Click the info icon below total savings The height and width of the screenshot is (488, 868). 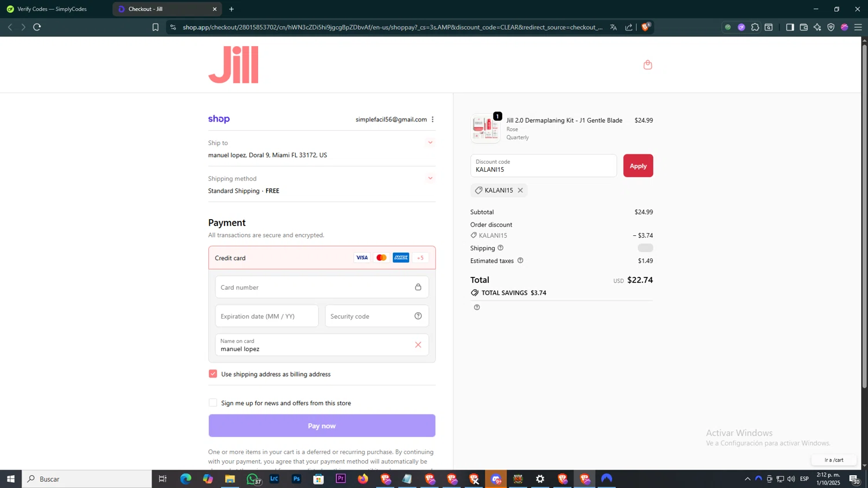(x=477, y=307)
